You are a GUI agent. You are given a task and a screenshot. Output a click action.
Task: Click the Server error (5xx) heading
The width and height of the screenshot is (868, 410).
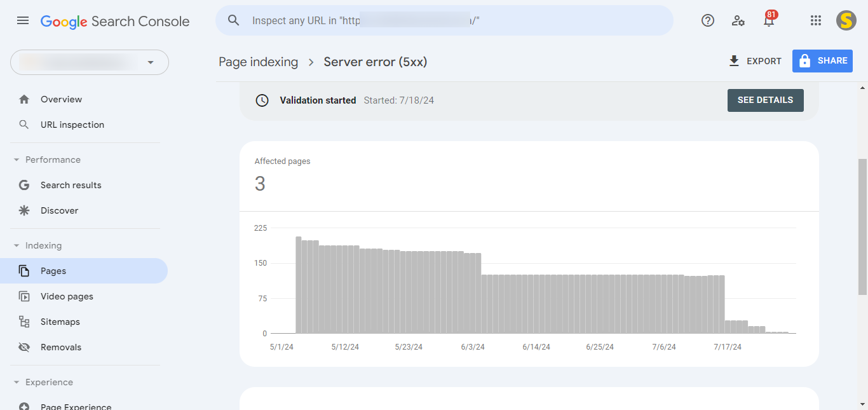click(x=376, y=62)
